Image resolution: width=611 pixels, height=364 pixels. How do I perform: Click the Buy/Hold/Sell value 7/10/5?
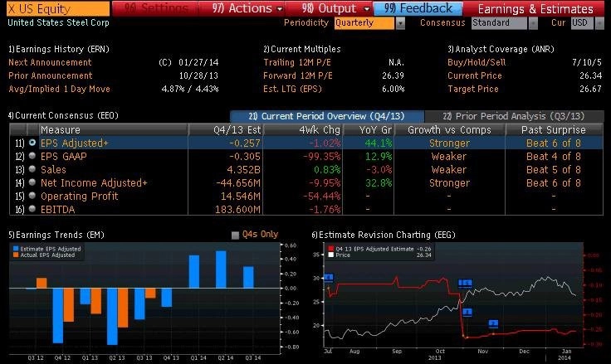587,62
